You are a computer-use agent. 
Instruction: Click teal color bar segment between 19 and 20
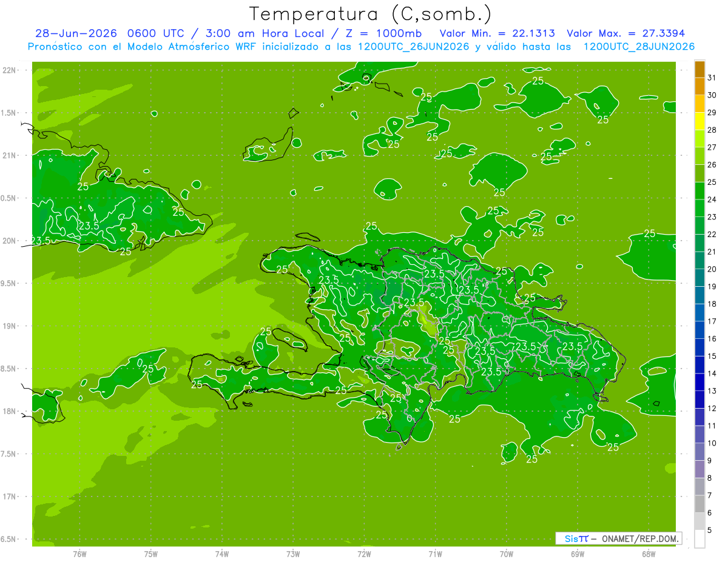[x=699, y=278]
